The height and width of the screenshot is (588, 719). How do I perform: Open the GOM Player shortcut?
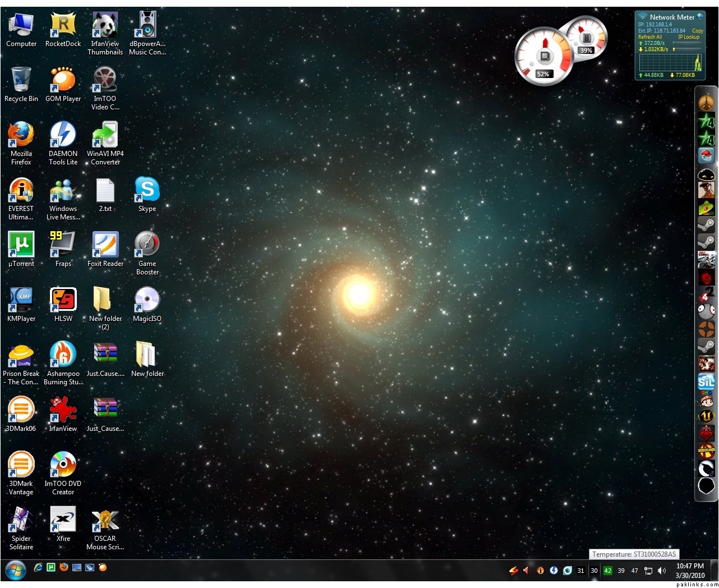(x=63, y=80)
